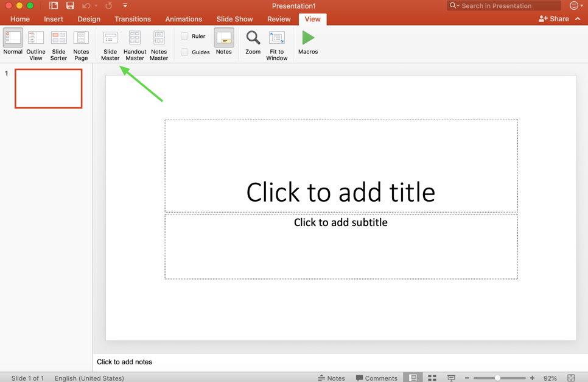
Task: Select slide 1 thumbnail
Action: tap(49, 89)
